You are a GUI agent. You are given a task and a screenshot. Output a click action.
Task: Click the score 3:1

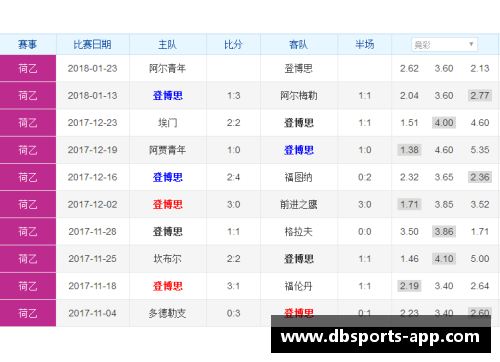(x=233, y=286)
